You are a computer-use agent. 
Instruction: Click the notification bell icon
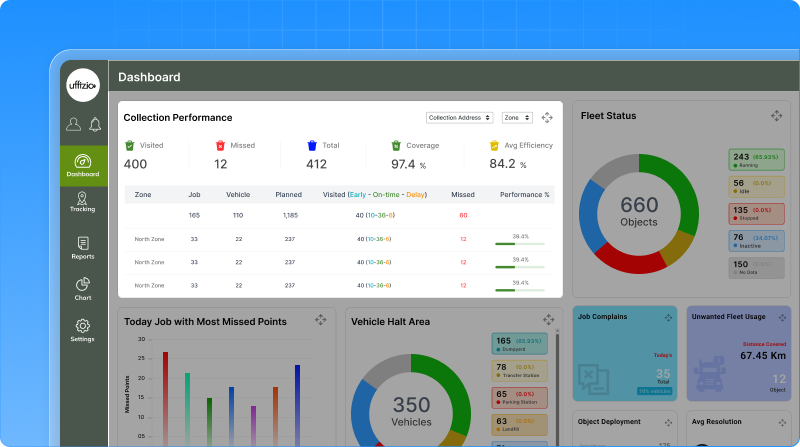point(95,125)
